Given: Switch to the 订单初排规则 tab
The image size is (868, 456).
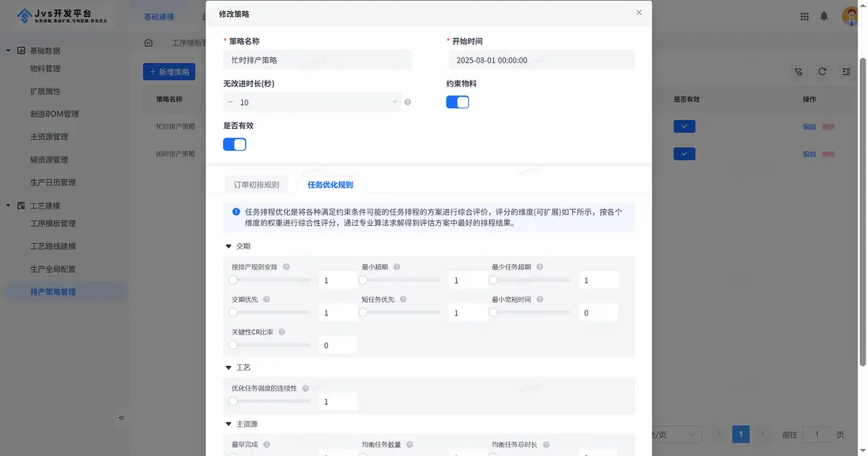Looking at the screenshot, I should 259,184.
